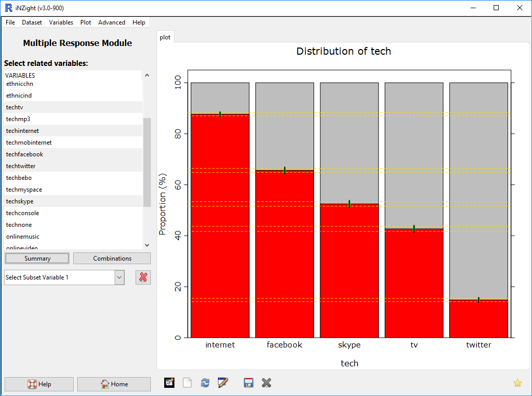Click the blank page new plot icon
532x396 pixels.
click(187, 383)
